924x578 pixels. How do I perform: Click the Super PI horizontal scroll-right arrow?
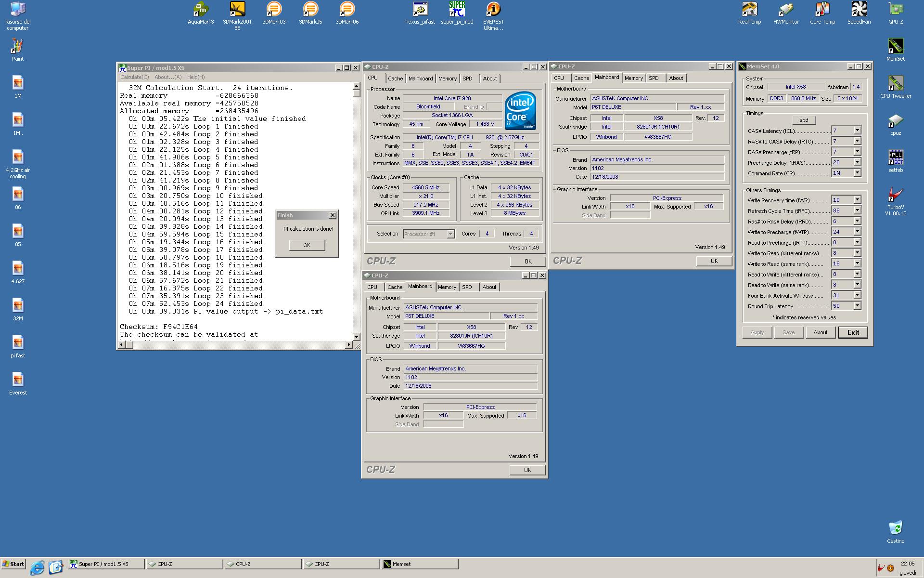[x=349, y=345]
